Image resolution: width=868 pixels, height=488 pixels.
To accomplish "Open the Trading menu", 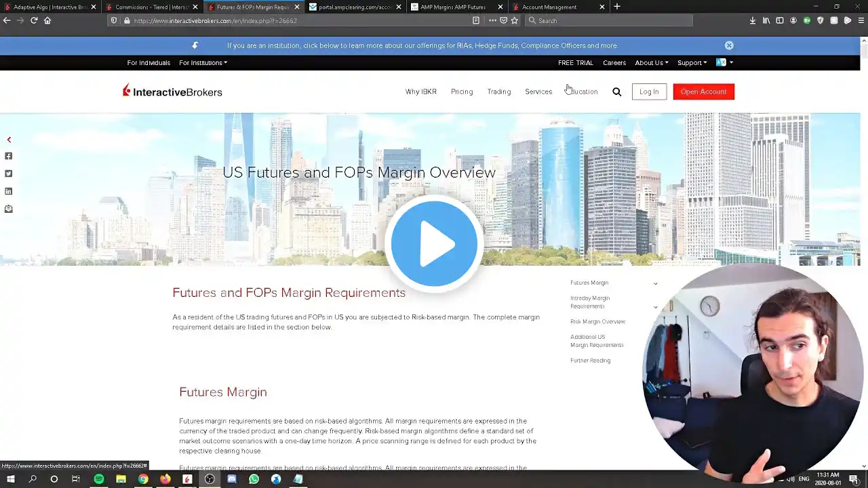I will pos(499,91).
